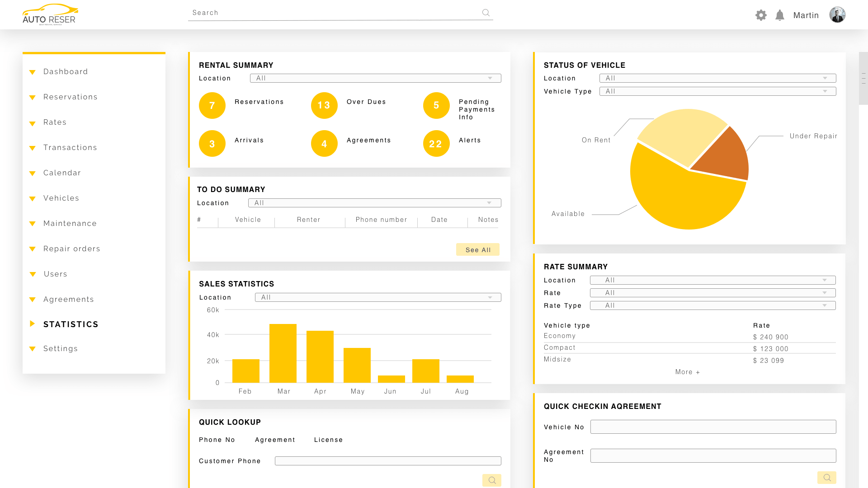868x488 pixels.
Task: Click the search icon in Quick Checkin Agreement
Action: coord(827,477)
